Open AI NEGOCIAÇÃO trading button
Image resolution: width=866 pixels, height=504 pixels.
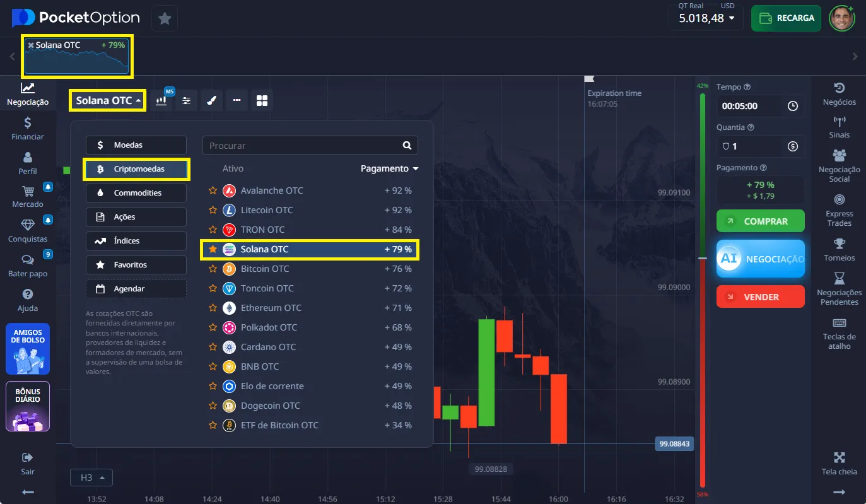click(x=761, y=259)
